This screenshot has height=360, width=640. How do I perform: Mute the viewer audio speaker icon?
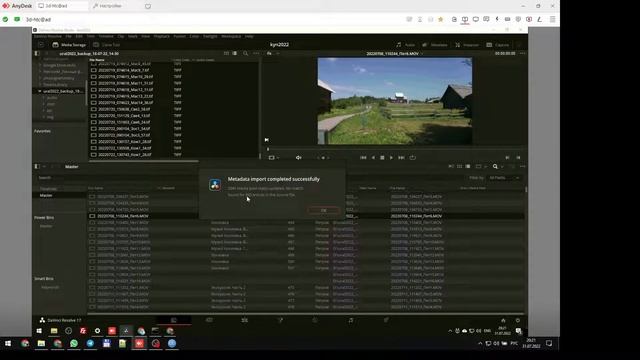(x=298, y=158)
